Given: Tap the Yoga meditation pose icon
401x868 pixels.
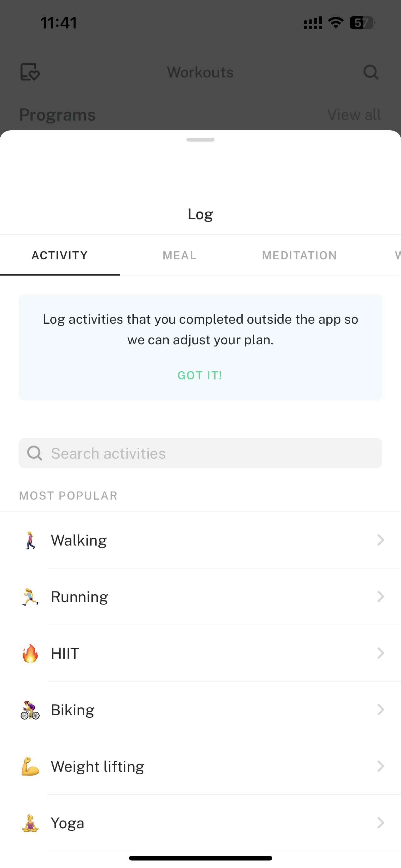Looking at the screenshot, I should 30,823.
